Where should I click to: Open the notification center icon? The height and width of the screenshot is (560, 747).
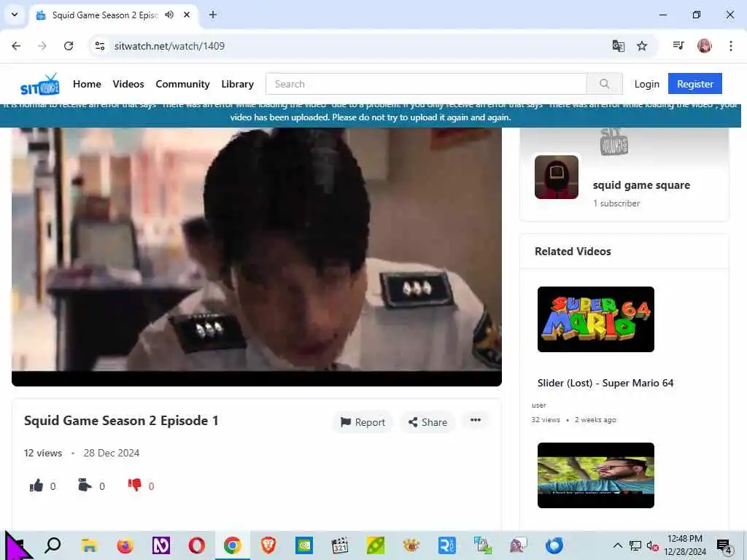724,545
